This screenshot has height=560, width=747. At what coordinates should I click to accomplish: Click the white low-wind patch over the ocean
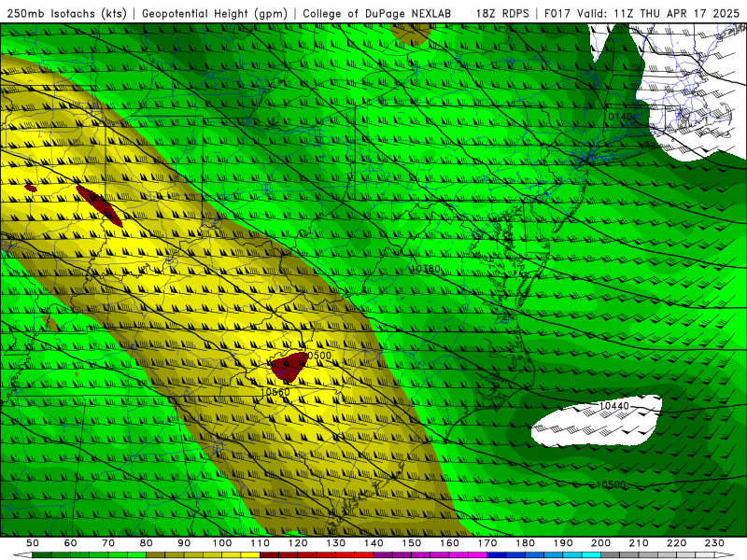coord(596,422)
